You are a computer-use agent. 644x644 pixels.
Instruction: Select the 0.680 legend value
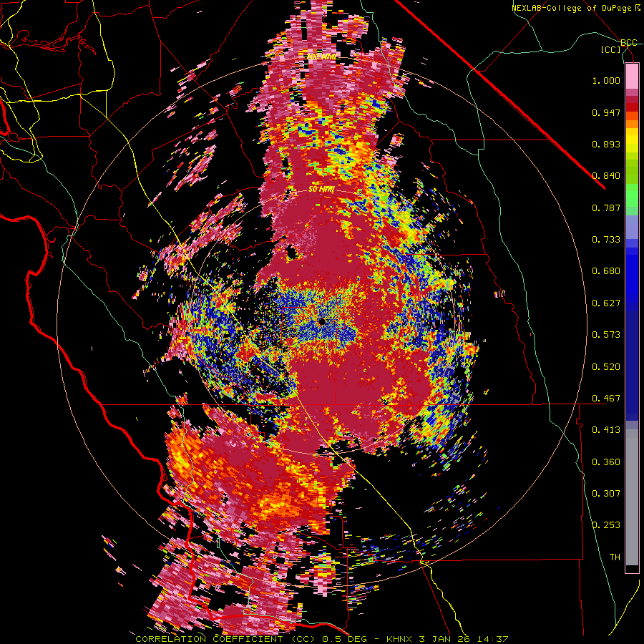606,271
